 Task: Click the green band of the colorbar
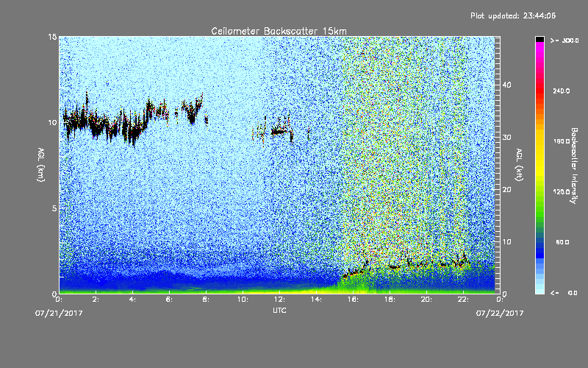pos(539,205)
